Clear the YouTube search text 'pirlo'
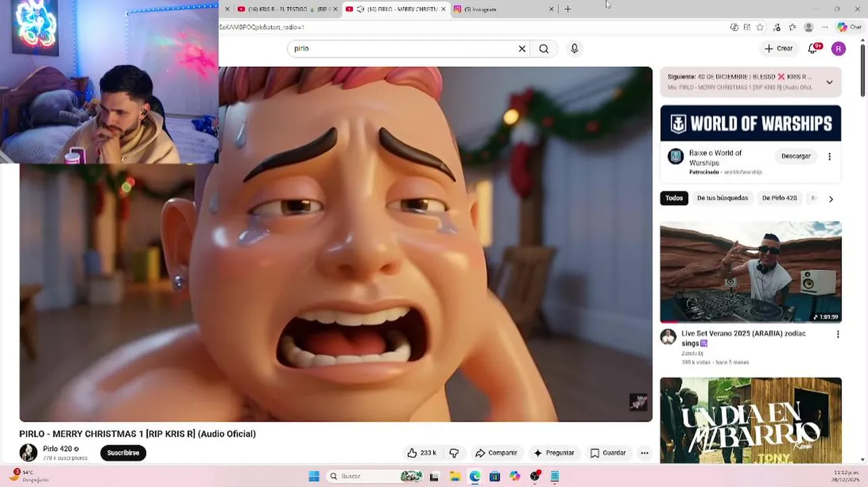This screenshot has height=487, width=868. [522, 49]
